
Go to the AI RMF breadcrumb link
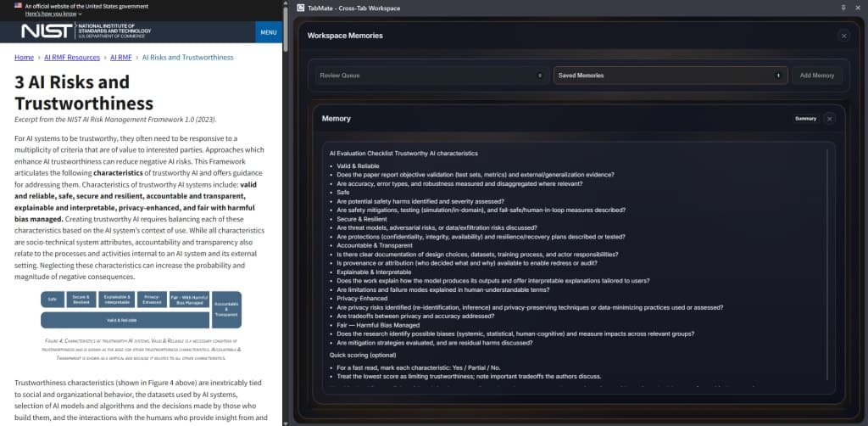point(120,57)
